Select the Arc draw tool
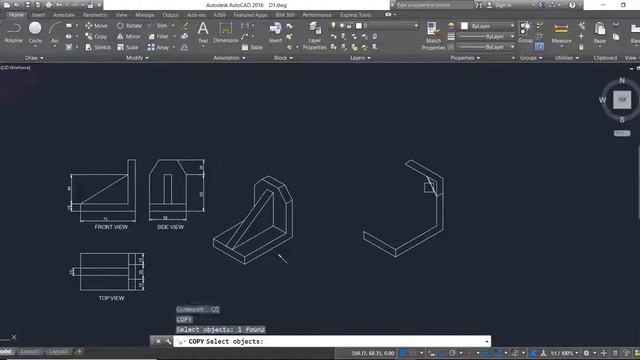 tap(55, 33)
